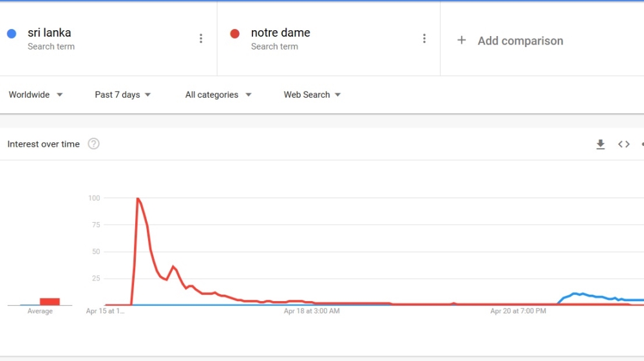The width and height of the screenshot is (644, 361).
Task: Change the Past 7 days time range
Action: pyautogui.click(x=122, y=95)
